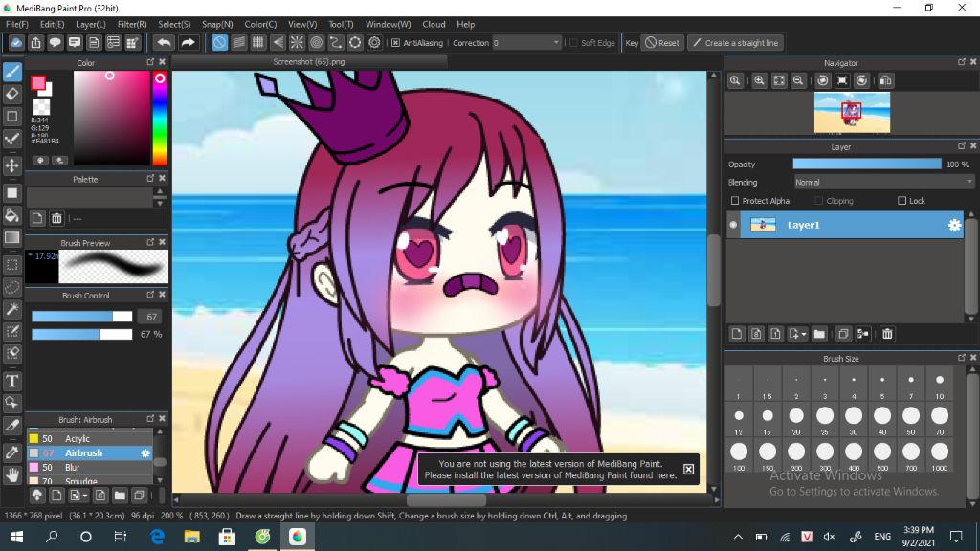Undock the Navigator panel
The image size is (980, 551).
click(x=961, y=62)
